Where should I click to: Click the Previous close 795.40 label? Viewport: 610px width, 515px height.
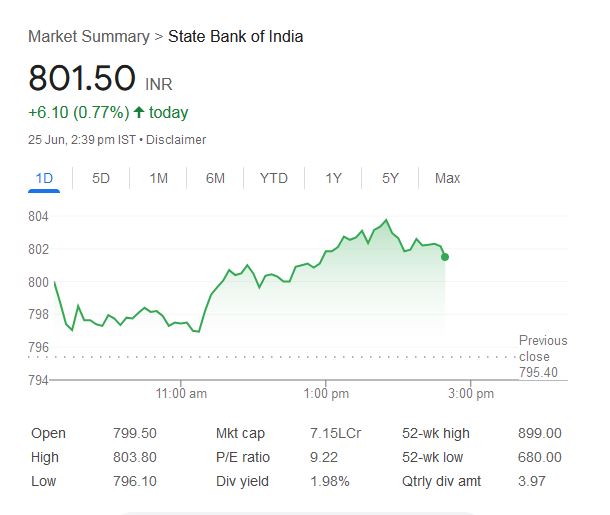(542, 357)
